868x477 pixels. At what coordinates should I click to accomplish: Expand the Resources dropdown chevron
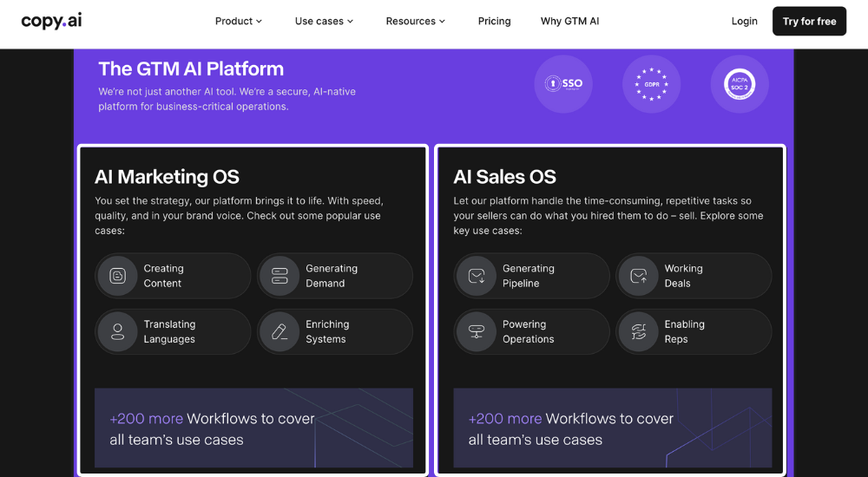click(443, 22)
